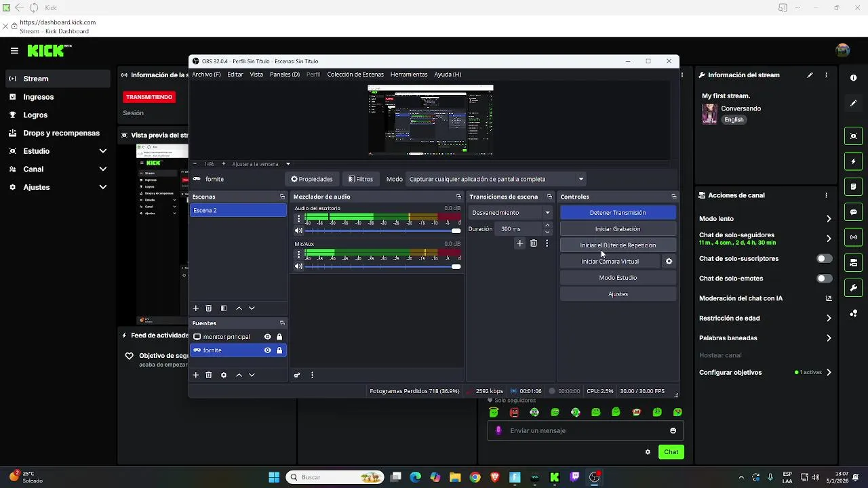This screenshot has width=868, height=488.
Task: Open OBS Ajustes button in Controles
Action: pyautogui.click(x=618, y=294)
